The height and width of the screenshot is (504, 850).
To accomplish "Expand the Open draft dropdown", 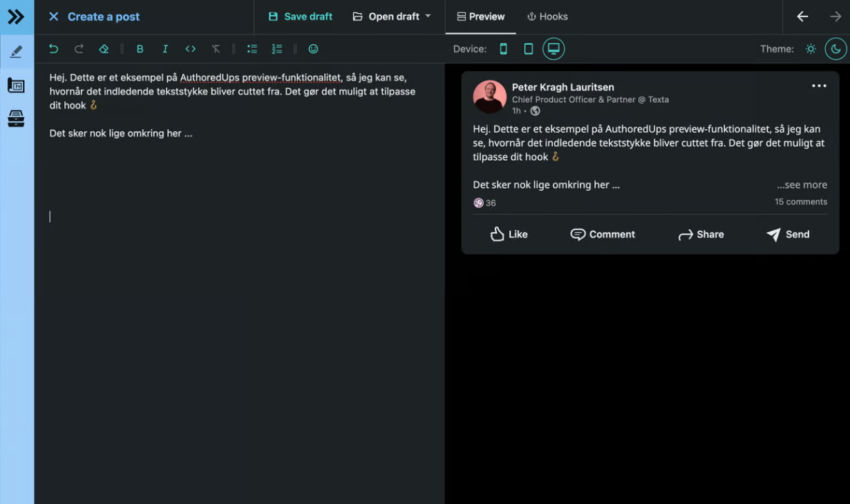I will tap(392, 17).
